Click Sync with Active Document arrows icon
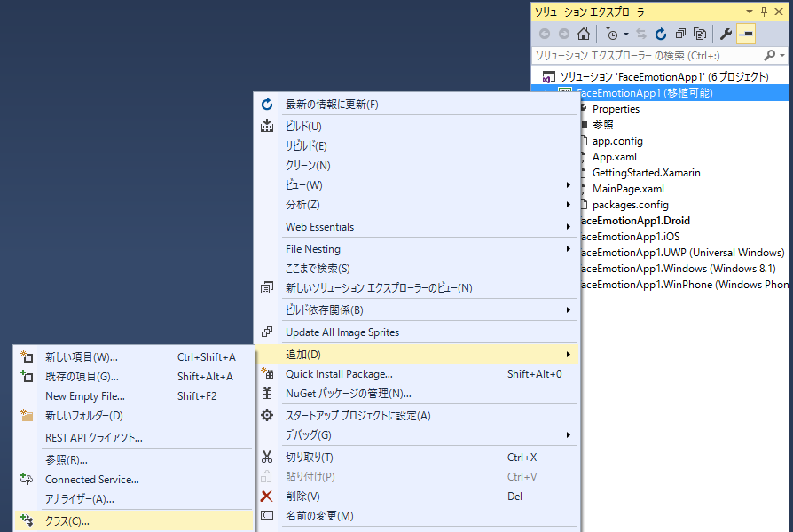The image size is (793, 532). pyautogui.click(x=641, y=34)
